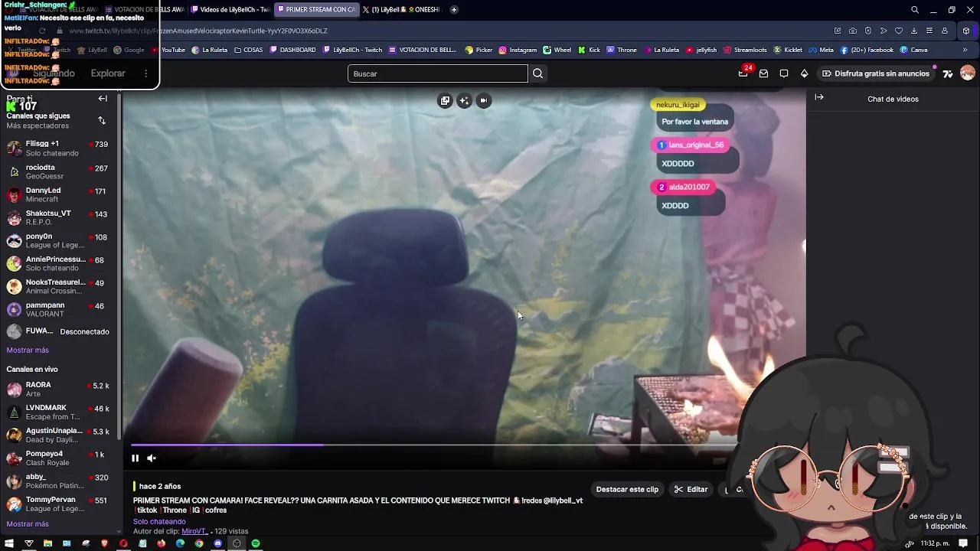Open the YouTube bookmark
Viewport: 980px width, 551px height.
coord(168,50)
